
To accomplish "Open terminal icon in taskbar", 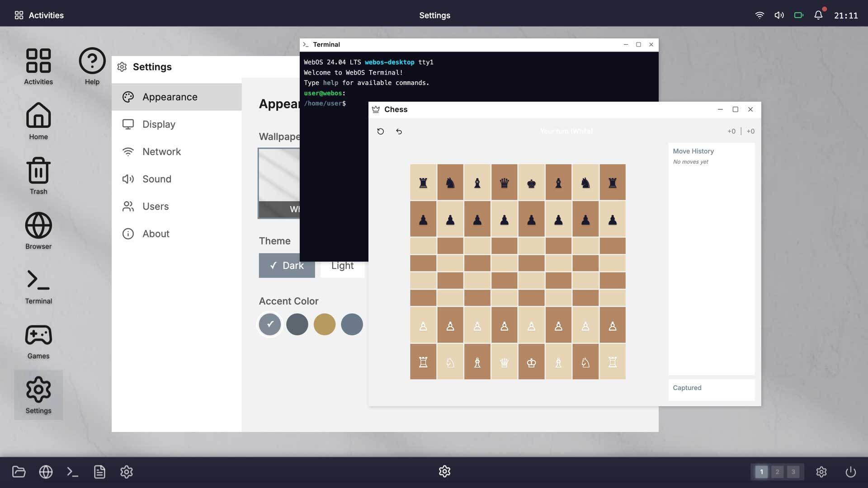I will 73,472.
